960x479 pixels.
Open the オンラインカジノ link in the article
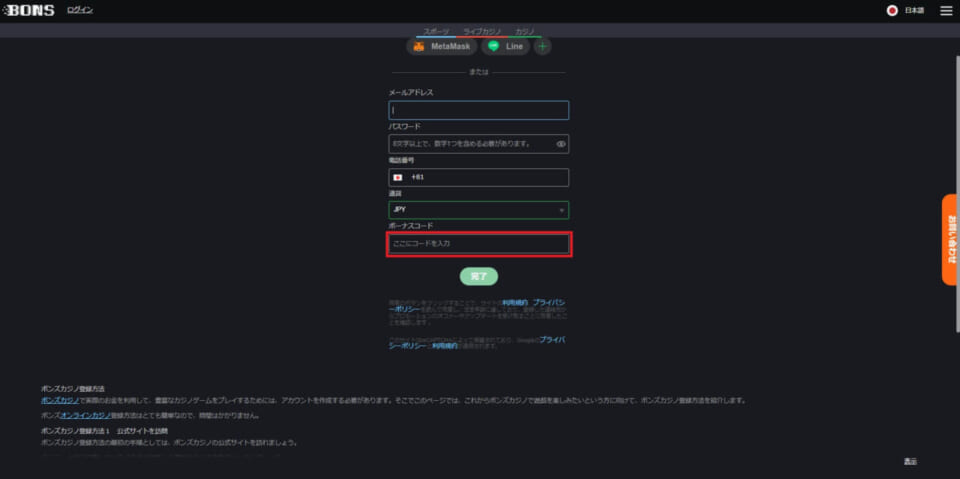click(85, 415)
